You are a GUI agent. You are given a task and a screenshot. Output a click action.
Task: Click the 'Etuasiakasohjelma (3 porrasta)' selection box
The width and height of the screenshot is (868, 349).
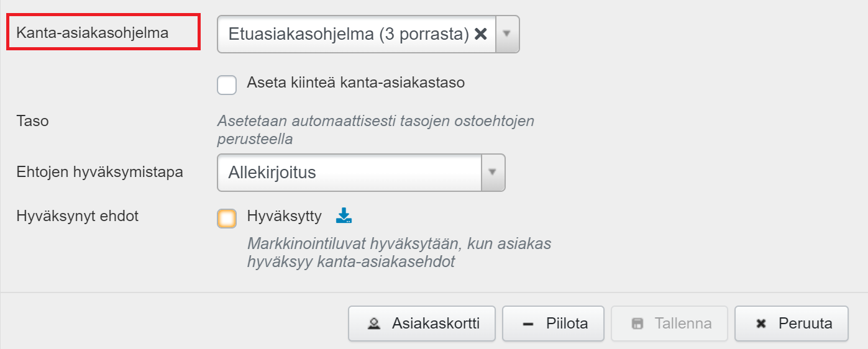pyautogui.click(x=348, y=34)
